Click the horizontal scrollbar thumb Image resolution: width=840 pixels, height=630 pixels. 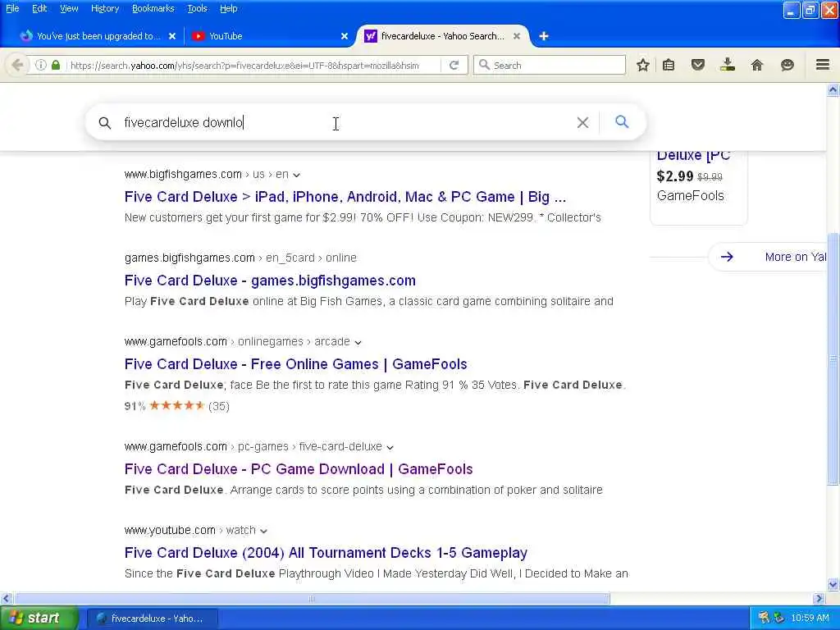(x=312, y=598)
